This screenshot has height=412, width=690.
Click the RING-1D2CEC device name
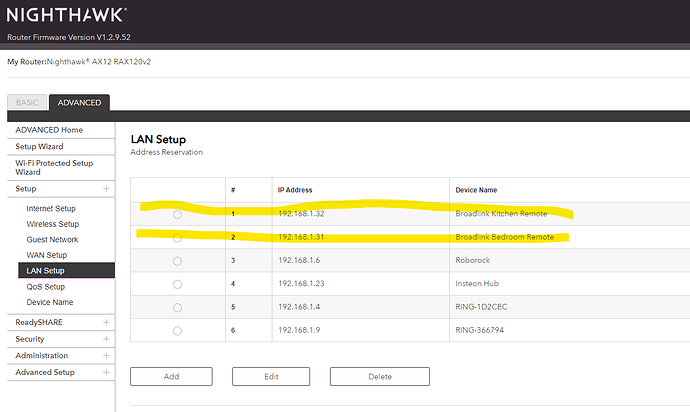(x=481, y=307)
